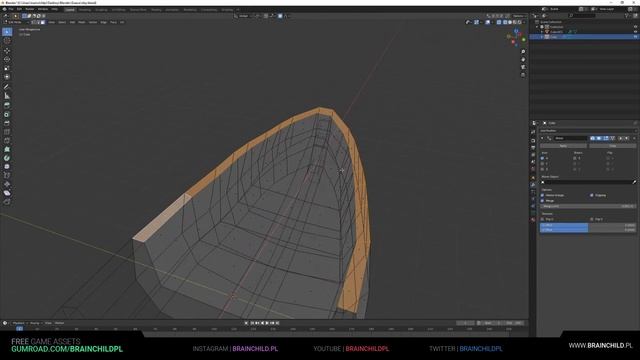
Task: Adjust the V Offset slider
Action: 588,230
